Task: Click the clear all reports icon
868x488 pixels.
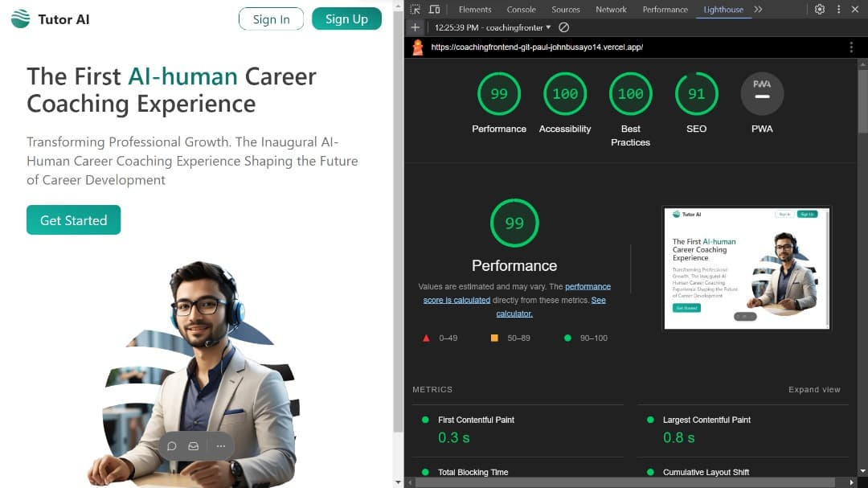Action: (563, 27)
